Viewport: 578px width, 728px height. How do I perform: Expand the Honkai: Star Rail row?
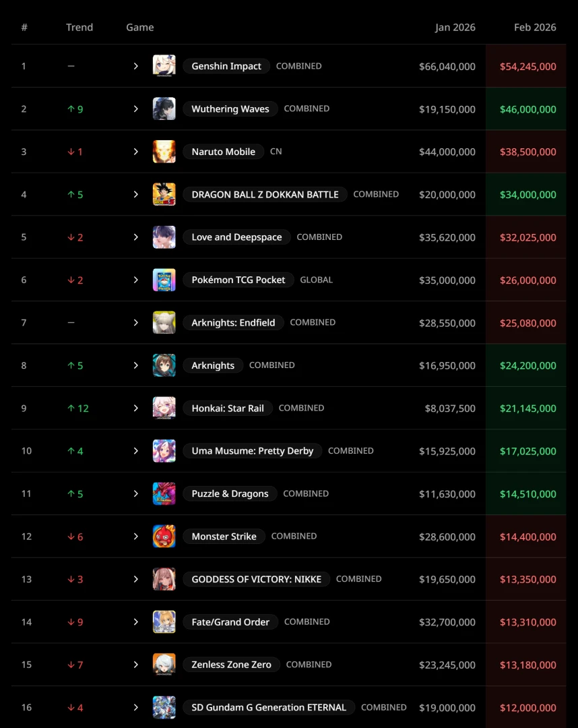[x=135, y=408]
